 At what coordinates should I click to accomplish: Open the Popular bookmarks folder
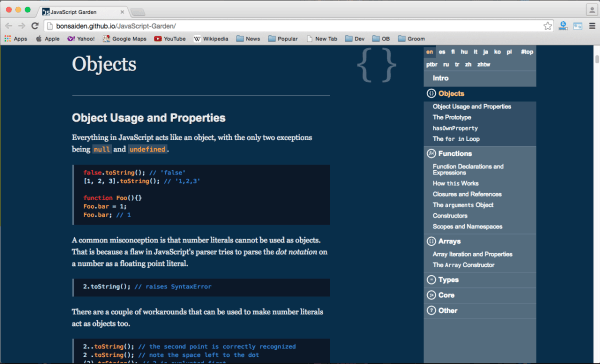coord(283,39)
